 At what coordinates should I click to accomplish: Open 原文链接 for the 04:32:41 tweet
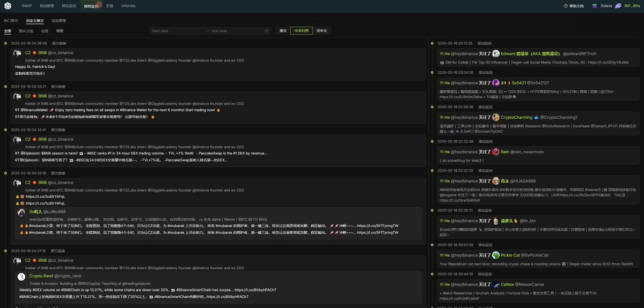coord(58,130)
